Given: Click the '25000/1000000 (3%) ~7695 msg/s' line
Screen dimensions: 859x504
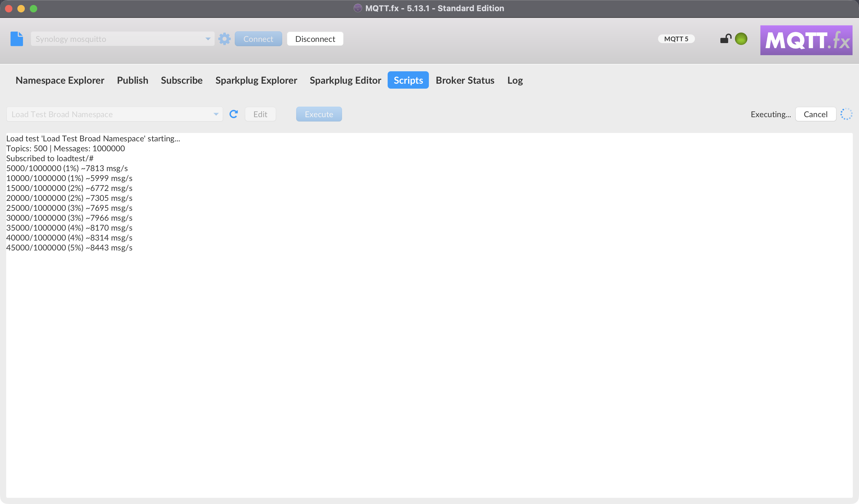Looking at the screenshot, I should [x=69, y=208].
